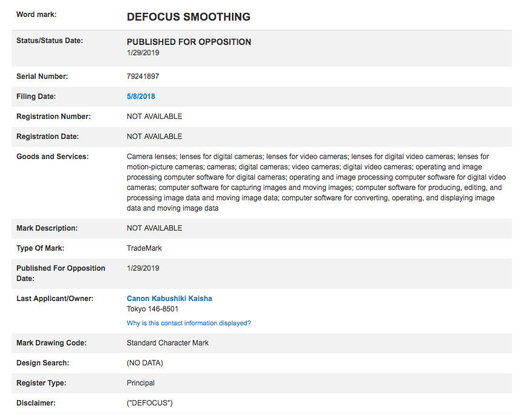Image resolution: width=532 pixels, height=414 pixels.
Task: Click the Design Search label
Action: pyautogui.click(x=42, y=363)
